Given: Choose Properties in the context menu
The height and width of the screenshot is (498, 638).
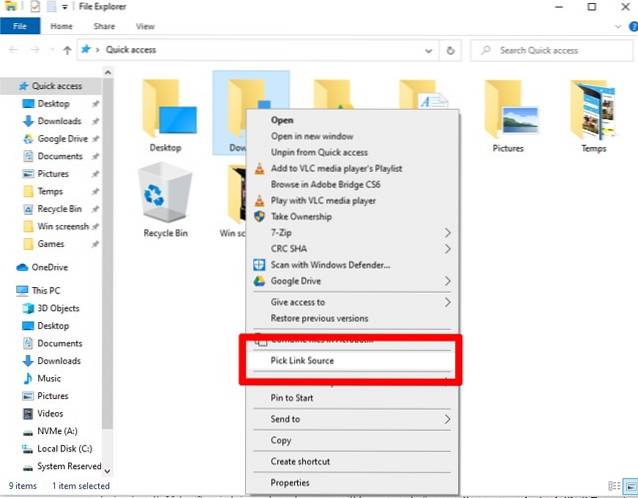Looking at the screenshot, I should (352, 483).
